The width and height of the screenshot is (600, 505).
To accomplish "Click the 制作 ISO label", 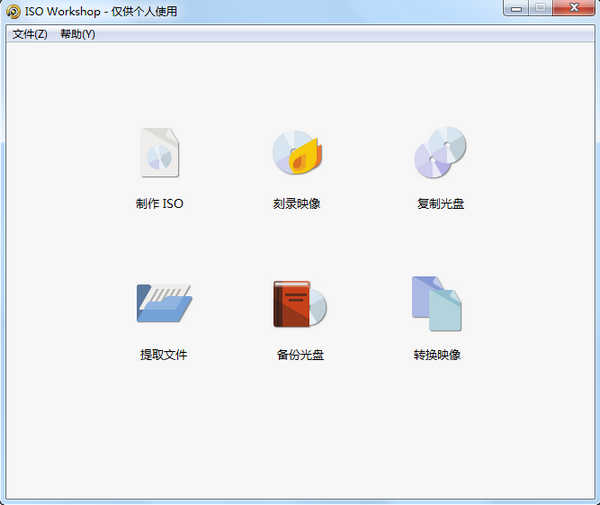I will pos(160,204).
